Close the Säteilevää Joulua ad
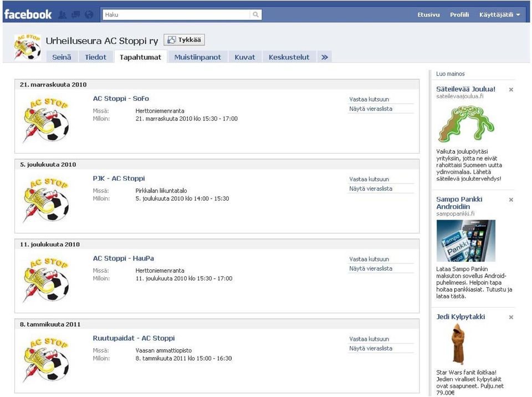This screenshot has height=397, width=532. click(x=511, y=90)
